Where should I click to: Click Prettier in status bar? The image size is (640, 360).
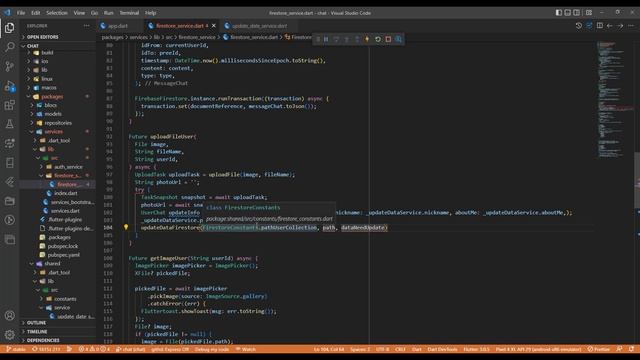tap(598, 349)
